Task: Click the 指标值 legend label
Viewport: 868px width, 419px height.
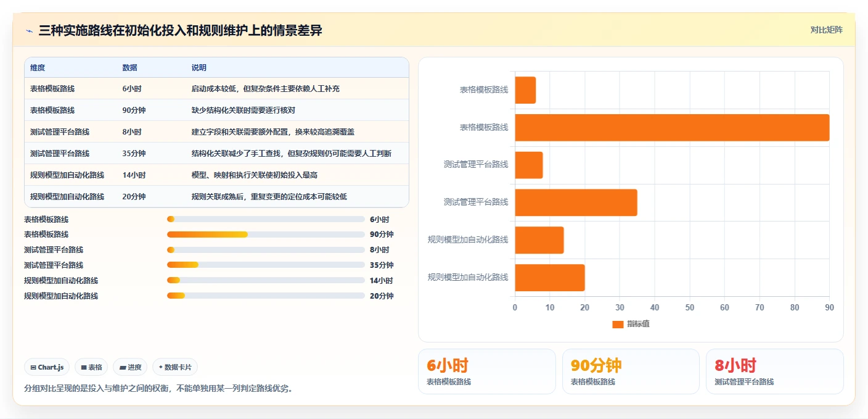Action: click(x=638, y=324)
